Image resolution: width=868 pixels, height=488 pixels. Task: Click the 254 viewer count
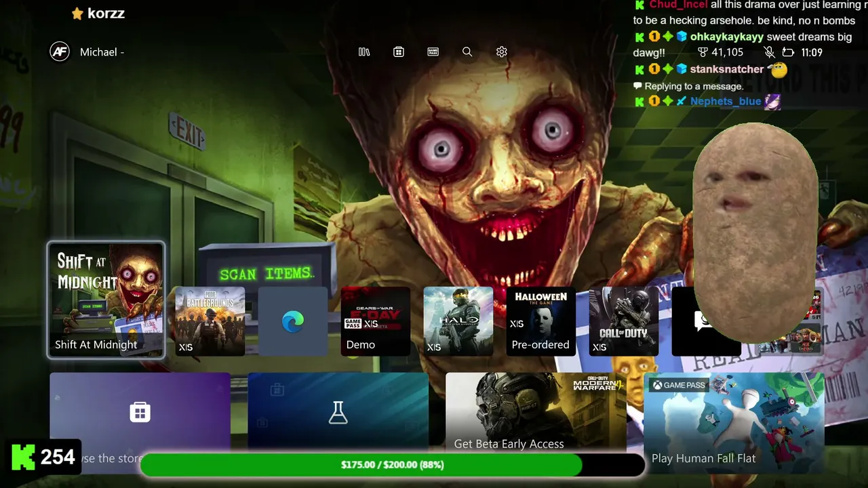tap(58, 457)
